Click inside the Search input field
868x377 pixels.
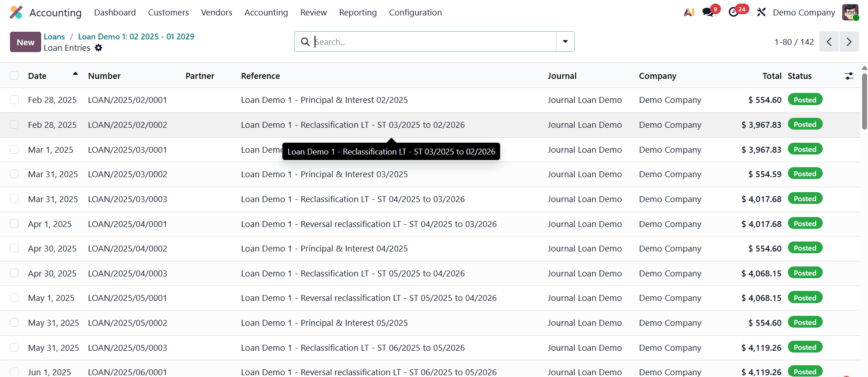(434, 42)
